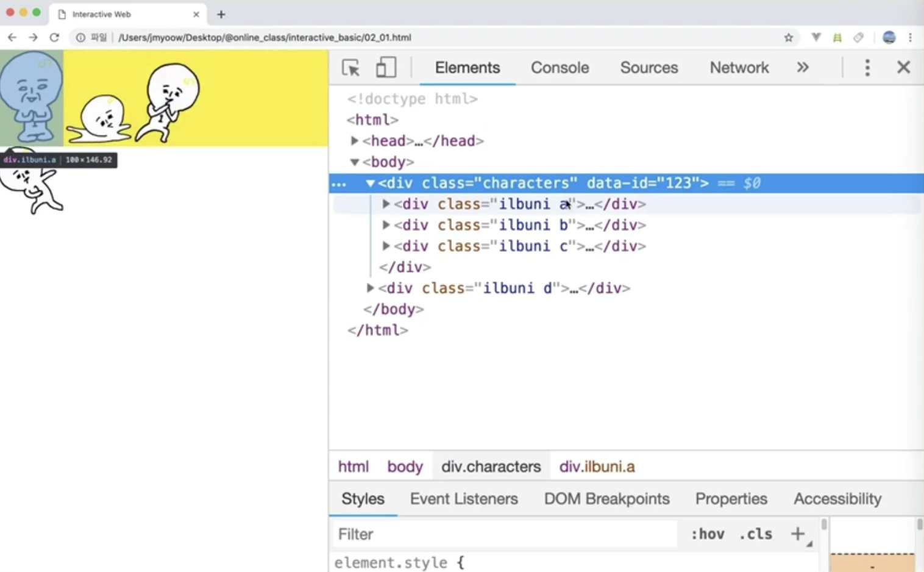Open the Chrome profile avatar
The width and height of the screenshot is (924, 572).
[889, 37]
